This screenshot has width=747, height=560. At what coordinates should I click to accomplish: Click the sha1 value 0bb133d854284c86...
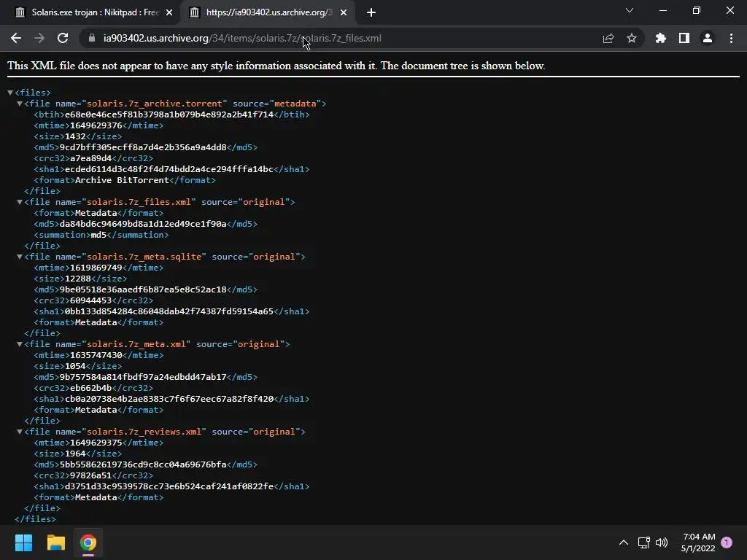(169, 311)
